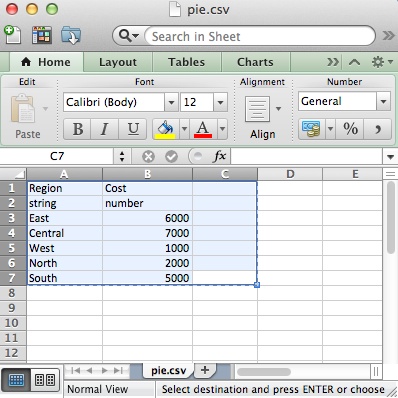Image resolution: width=398 pixels, height=398 pixels.
Task: Click cell containing Region
Action: pyautogui.click(x=65, y=188)
